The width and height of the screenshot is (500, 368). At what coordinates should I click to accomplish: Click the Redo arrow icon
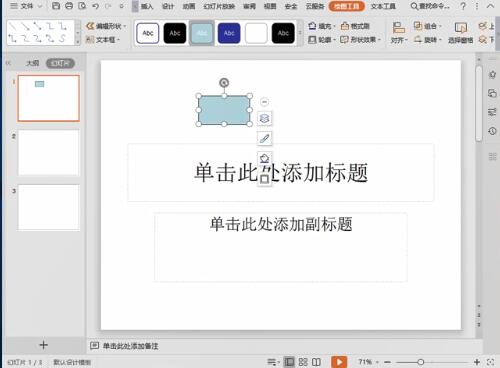[108, 6]
